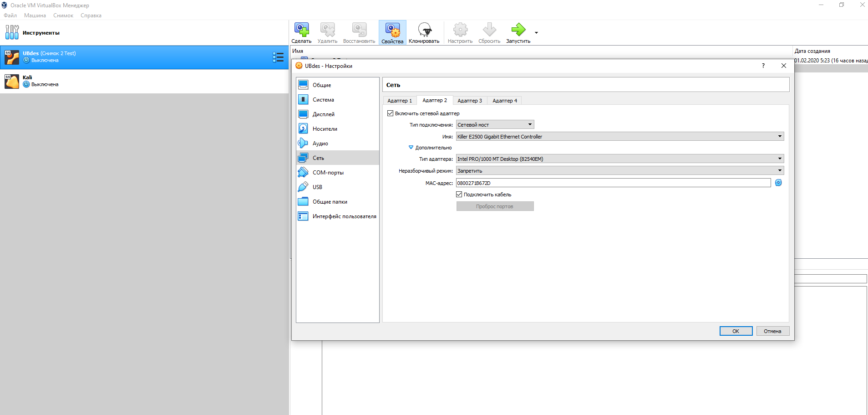Generate a new random MAC address
Image resolution: width=868 pixels, height=415 pixels.
pos(778,183)
